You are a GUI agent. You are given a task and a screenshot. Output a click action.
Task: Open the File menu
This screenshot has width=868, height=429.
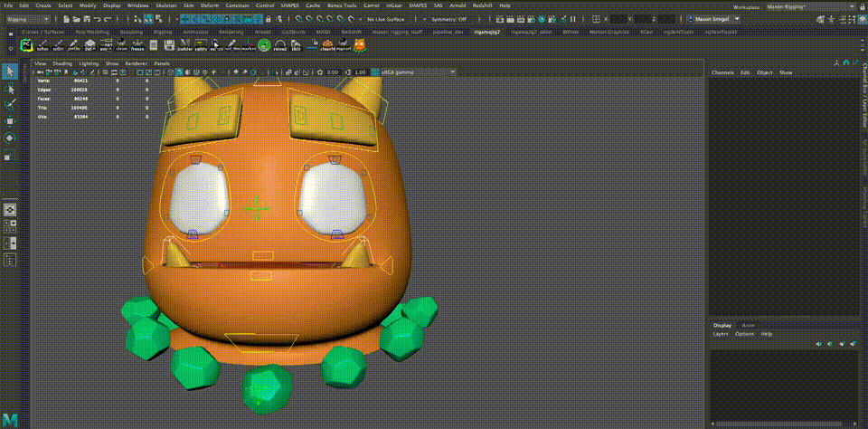[8, 5]
